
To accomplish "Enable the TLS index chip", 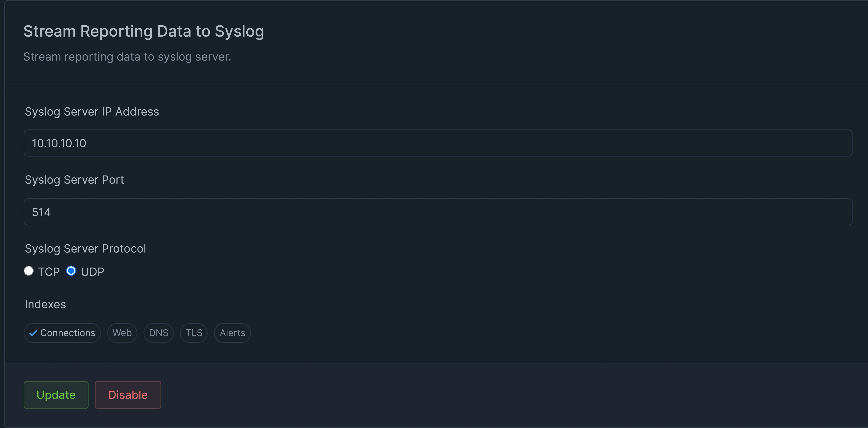I will (x=194, y=333).
